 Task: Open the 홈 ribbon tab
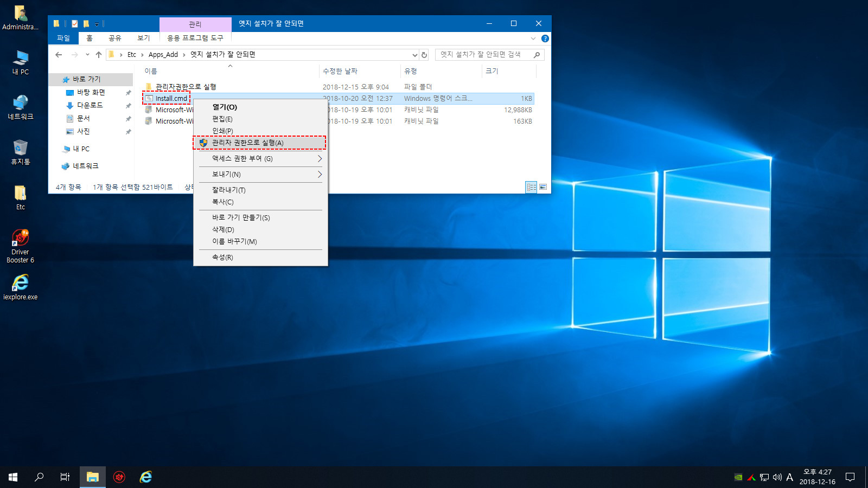pos(90,38)
